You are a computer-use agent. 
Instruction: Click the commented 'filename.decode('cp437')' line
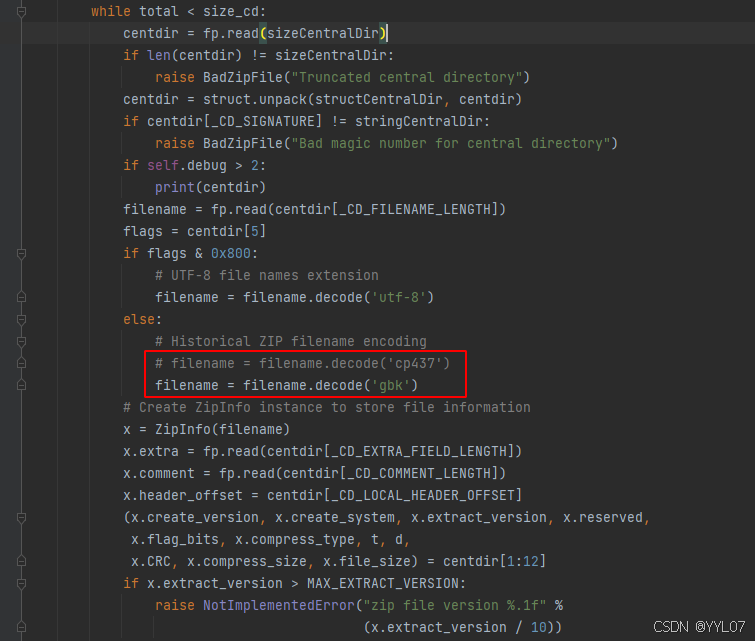pyautogui.click(x=302, y=363)
